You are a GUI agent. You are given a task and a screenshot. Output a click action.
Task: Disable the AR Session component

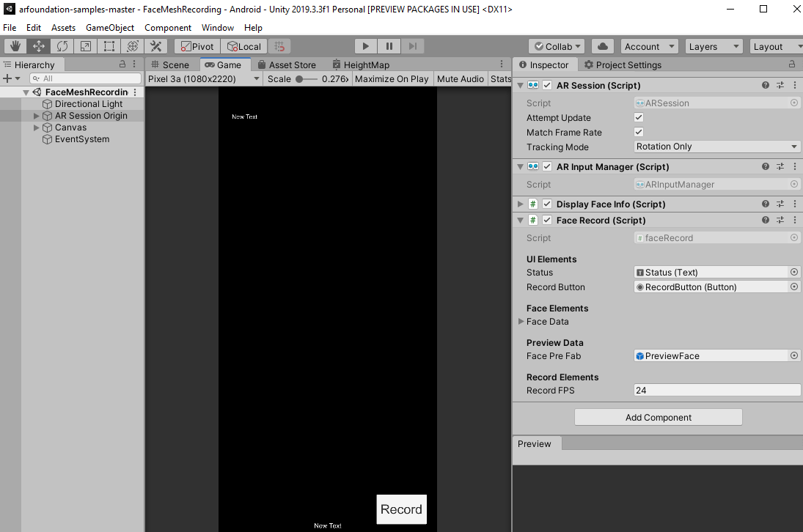(x=547, y=86)
